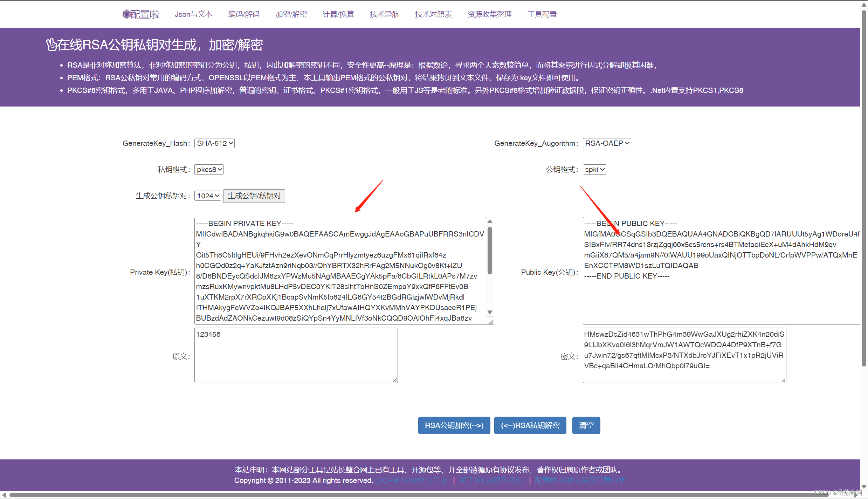Expand the 1024 key size dropdown
Viewport: 868px width, 499px height.
click(208, 196)
